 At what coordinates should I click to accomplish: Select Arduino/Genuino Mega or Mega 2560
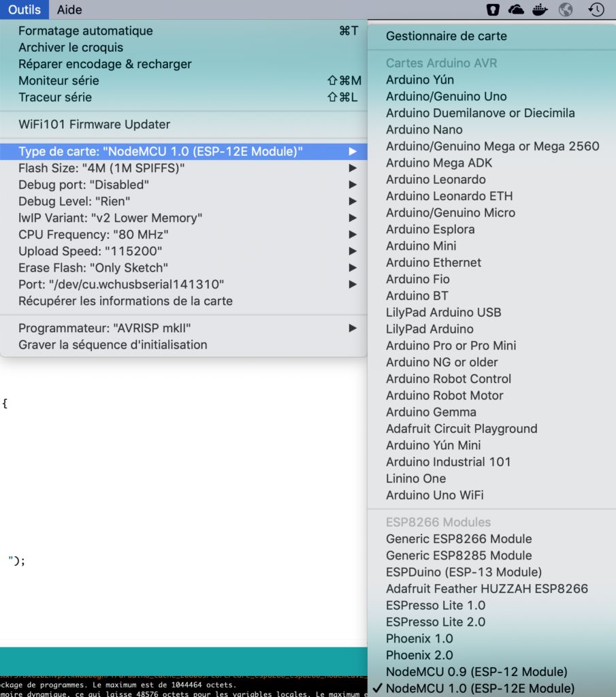(x=491, y=146)
